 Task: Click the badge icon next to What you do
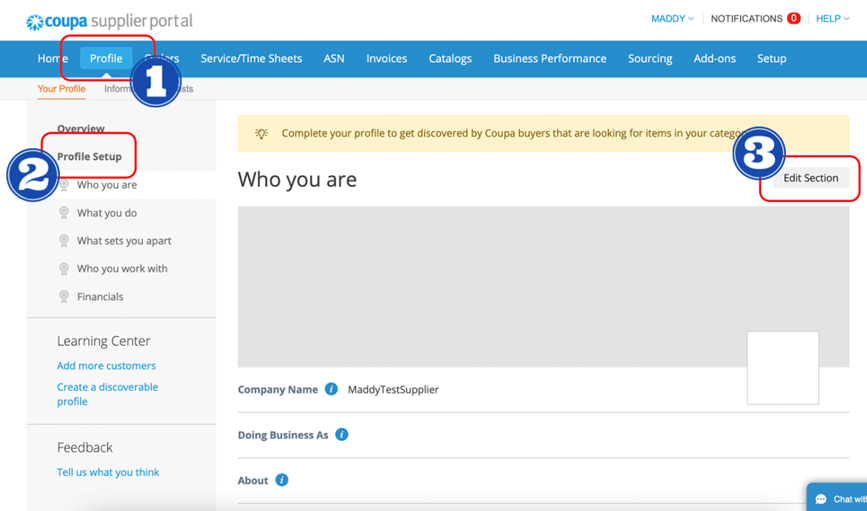tap(64, 213)
